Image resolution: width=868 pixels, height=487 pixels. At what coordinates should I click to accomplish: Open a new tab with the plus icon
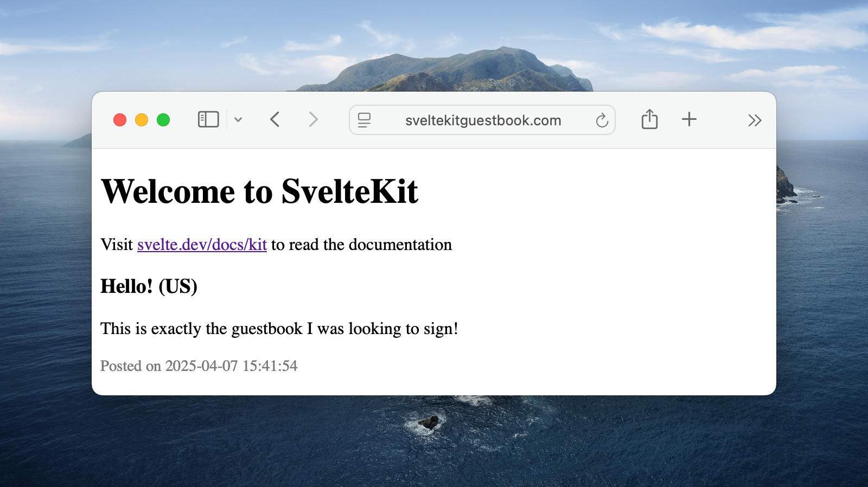coord(688,119)
